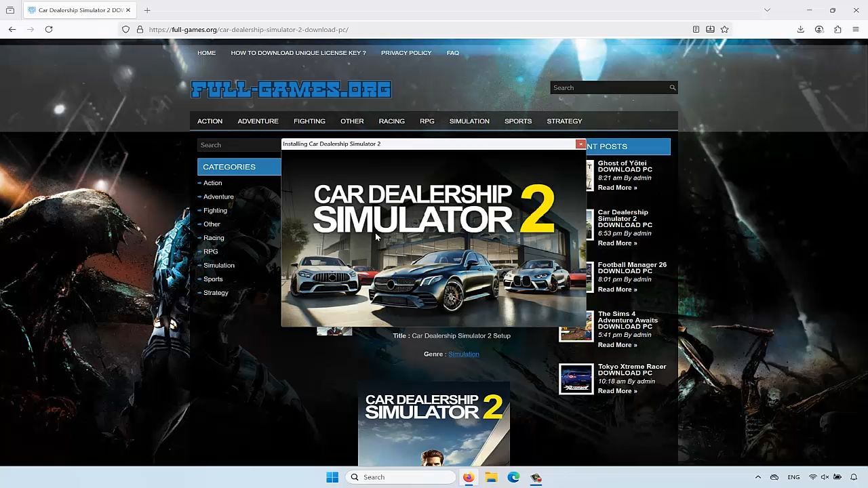Reload the page with refresh icon
This screenshot has height=488, width=868.
coord(49,29)
